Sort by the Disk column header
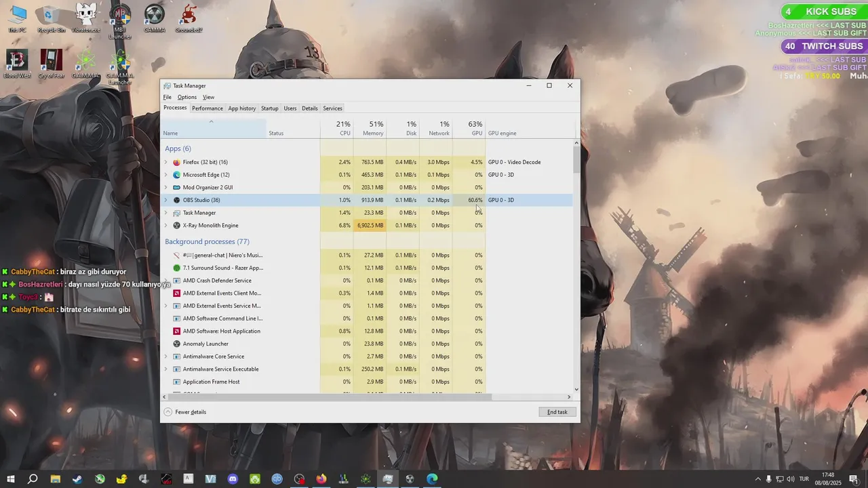Viewport: 868px width, 488px height. 403,128
